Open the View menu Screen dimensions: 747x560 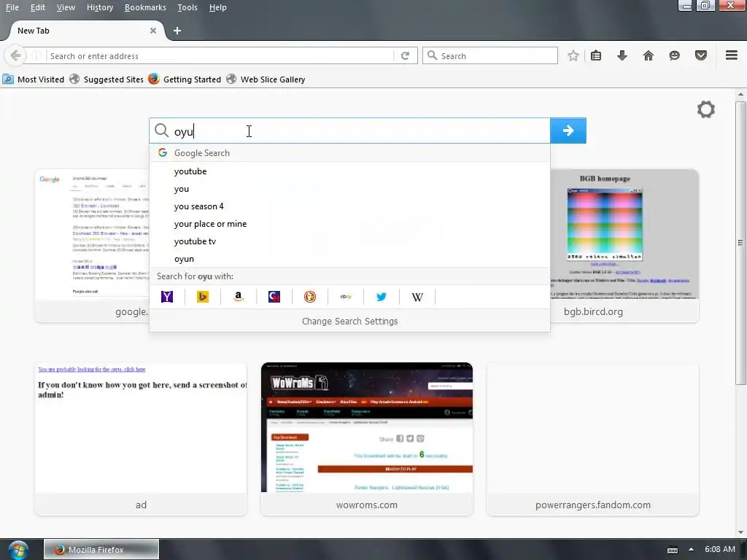tap(66, 7)
